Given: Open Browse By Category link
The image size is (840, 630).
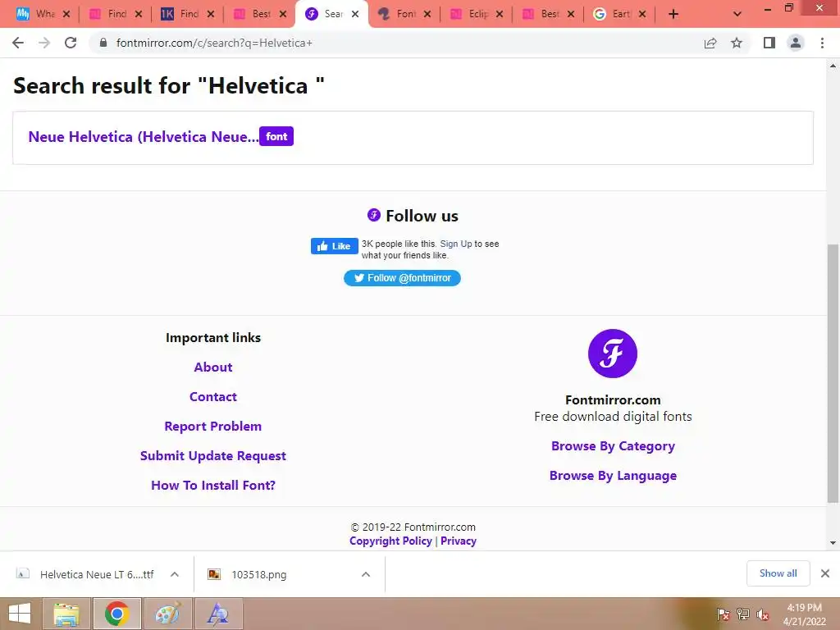Looking at the screenshot, I should tap(613, 445).
